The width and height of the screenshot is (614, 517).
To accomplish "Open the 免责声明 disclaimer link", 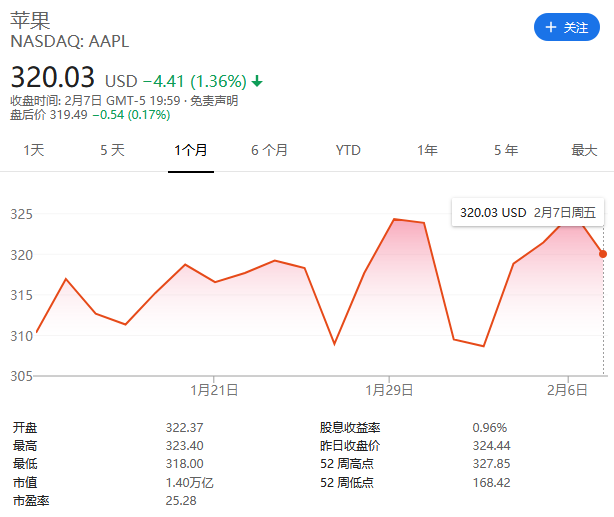I will click(x=215, y=100).
